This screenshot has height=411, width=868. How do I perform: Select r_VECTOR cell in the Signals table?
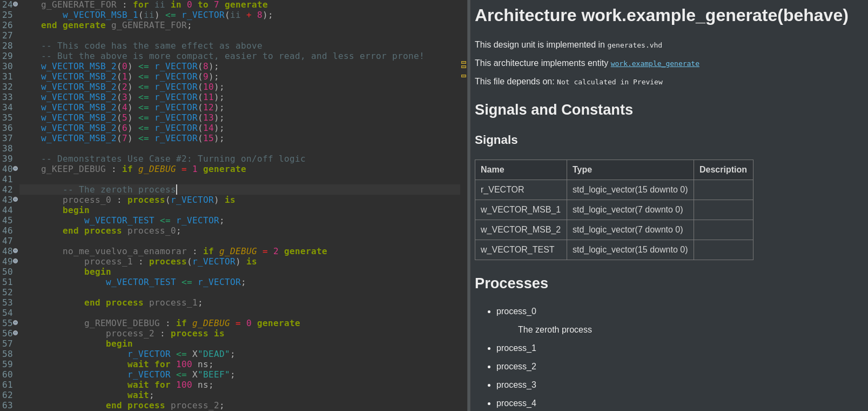(x=521, y=190)
